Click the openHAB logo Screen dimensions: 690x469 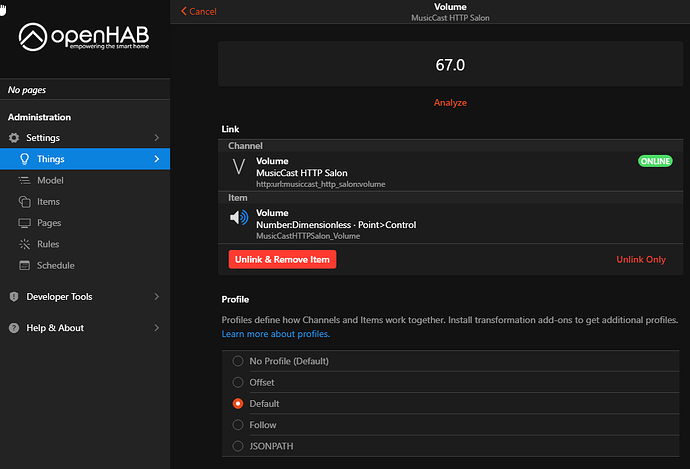84,37
